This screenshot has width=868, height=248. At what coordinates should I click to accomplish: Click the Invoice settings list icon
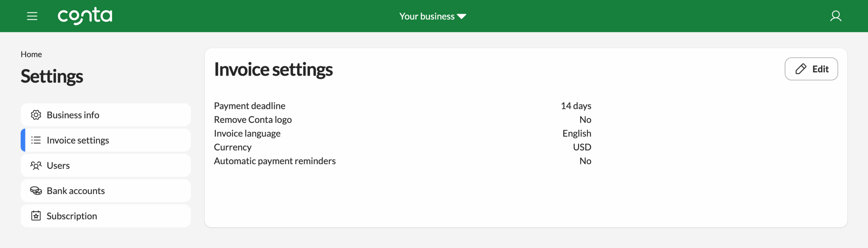click(36, 140)
